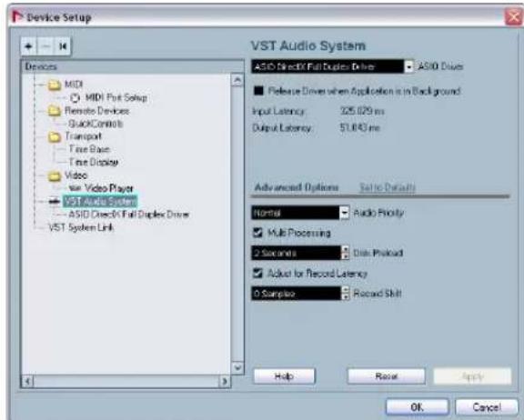Image resolution: width=524 pixels, height=420 pixels.
Task: Select Video label in device tree
Action: (76, 175)
